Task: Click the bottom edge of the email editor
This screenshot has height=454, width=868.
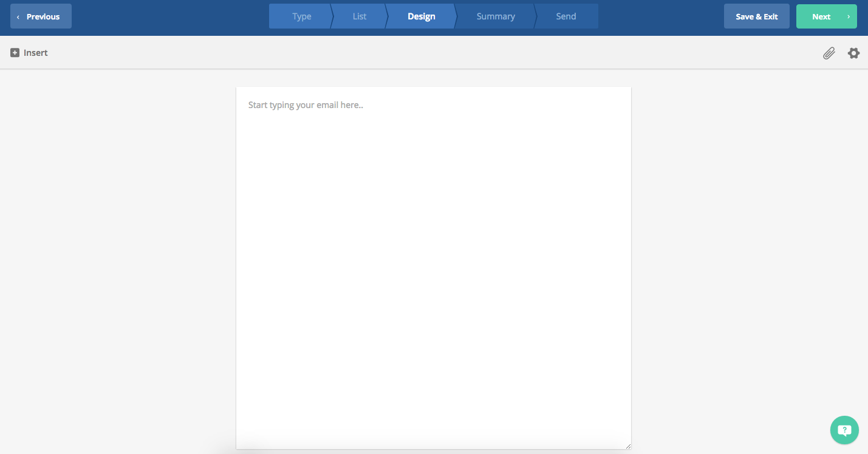Action: click(x=434, y=448)
